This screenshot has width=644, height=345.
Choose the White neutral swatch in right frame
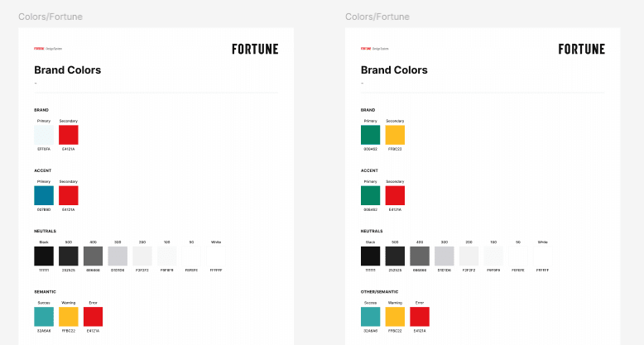(x=543, y=256)
